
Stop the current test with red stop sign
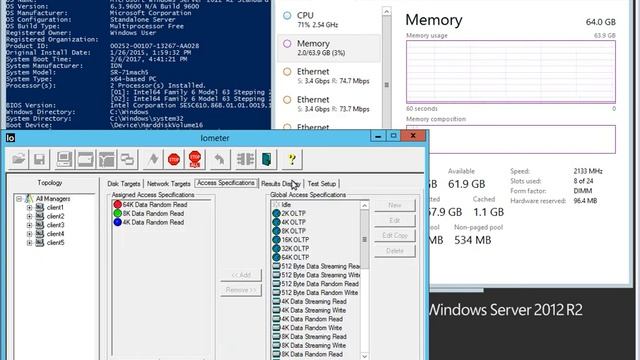pos(174,159)
